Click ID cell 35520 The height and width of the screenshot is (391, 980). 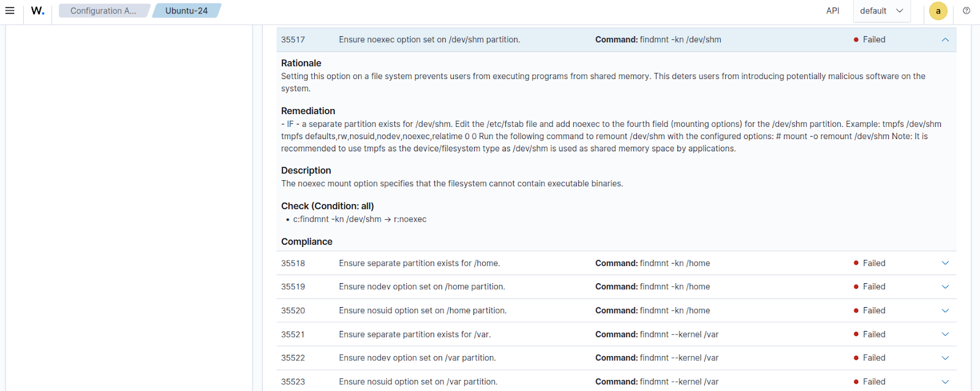click(293, 311)
